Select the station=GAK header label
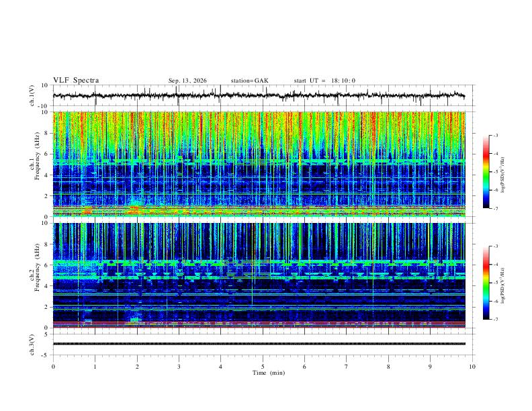532x411 pixels. click(x=249, y=81)
